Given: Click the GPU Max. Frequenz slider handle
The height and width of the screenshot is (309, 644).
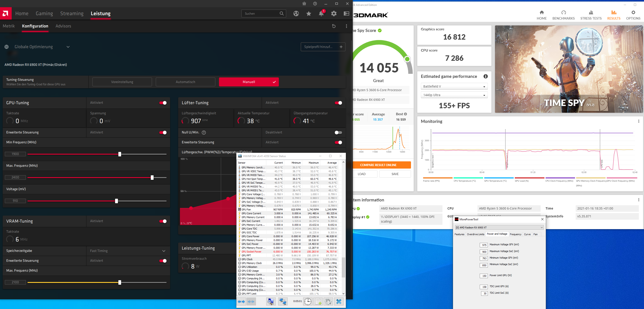Looking at the screenshot, I should (x=152, y=178).
